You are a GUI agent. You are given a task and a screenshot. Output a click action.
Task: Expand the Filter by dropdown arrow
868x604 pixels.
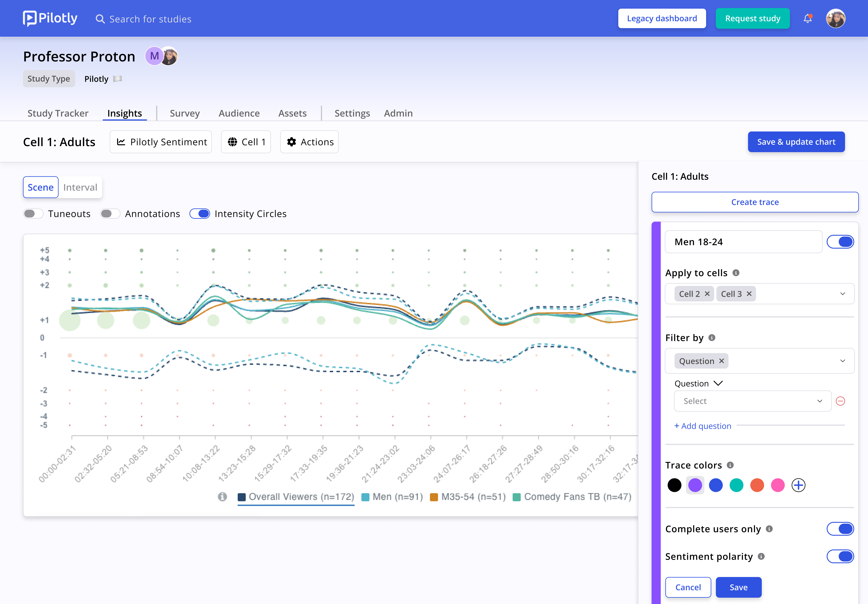click(x=843, y=361)
